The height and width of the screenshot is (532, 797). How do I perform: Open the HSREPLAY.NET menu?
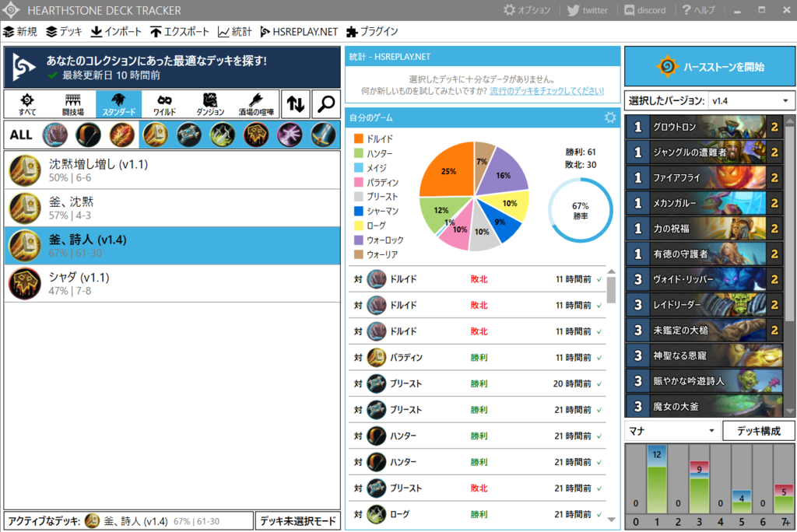point(299,32)
